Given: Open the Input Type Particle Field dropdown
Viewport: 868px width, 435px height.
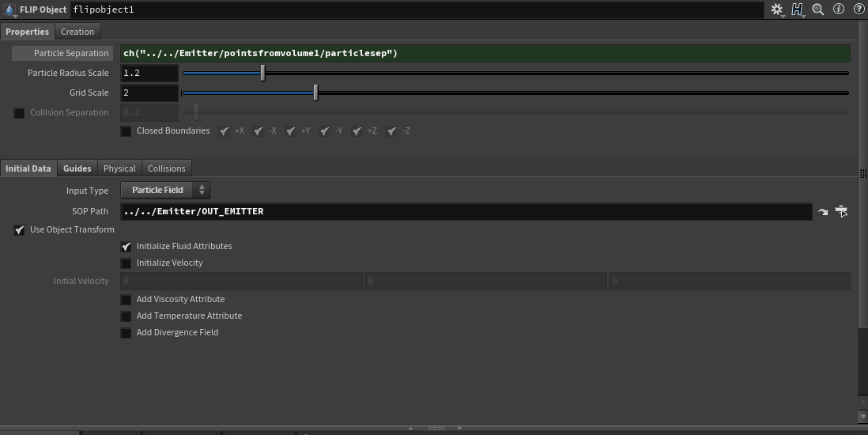Looking at the screenshot, I should point(165,190).
